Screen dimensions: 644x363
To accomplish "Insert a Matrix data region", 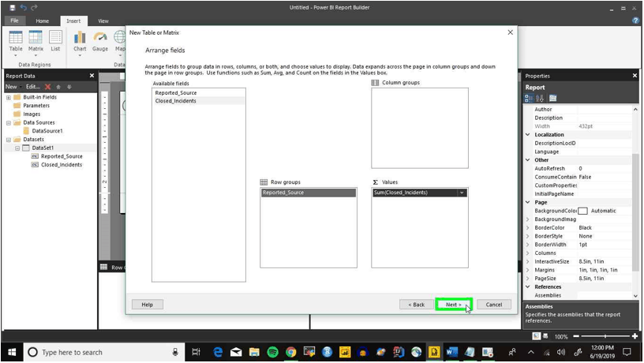I will coord(36,42).
